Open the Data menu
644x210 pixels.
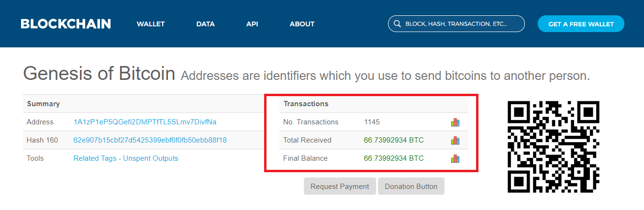[205, 24]
